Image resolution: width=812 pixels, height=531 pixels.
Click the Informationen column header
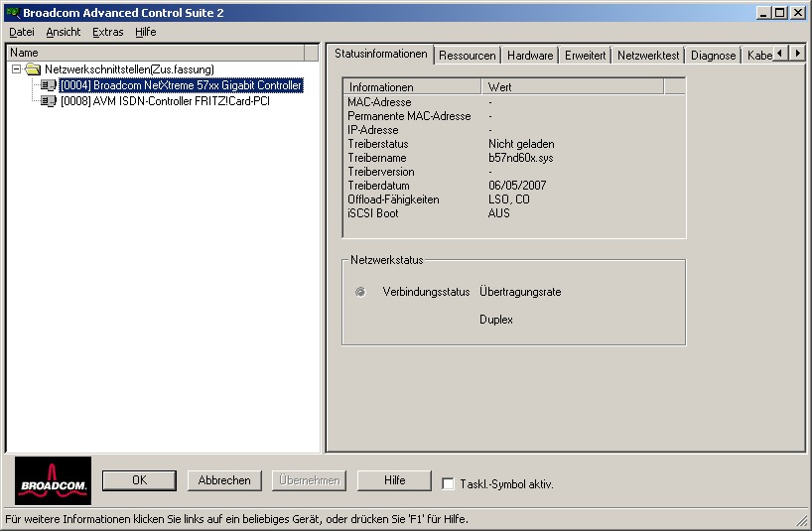(412, 87)
